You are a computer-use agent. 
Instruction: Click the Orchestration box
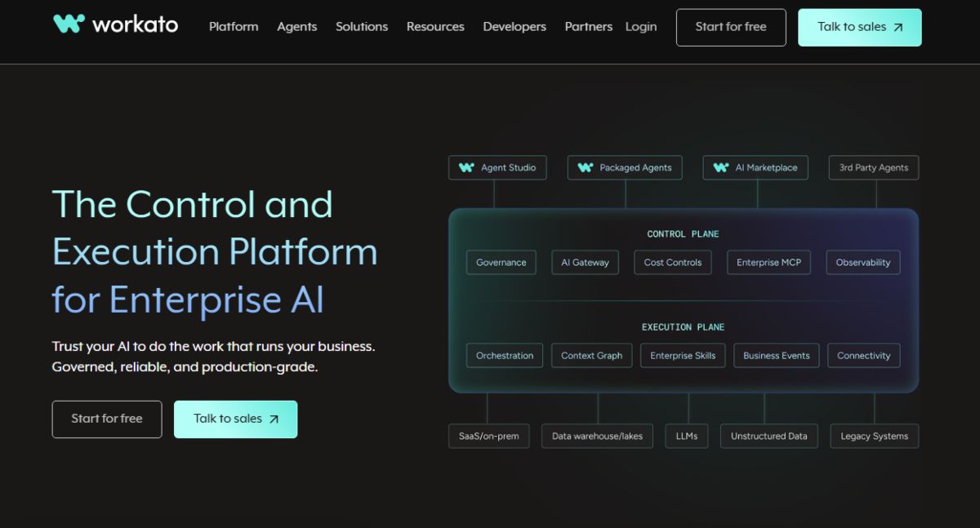(x=505, y=356)
